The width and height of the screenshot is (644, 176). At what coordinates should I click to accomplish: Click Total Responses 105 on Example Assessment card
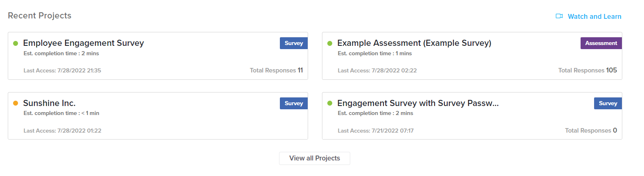[x=587, y=70]
